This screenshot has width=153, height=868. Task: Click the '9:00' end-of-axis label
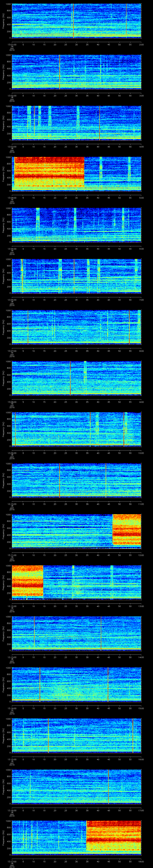(141, 402)
